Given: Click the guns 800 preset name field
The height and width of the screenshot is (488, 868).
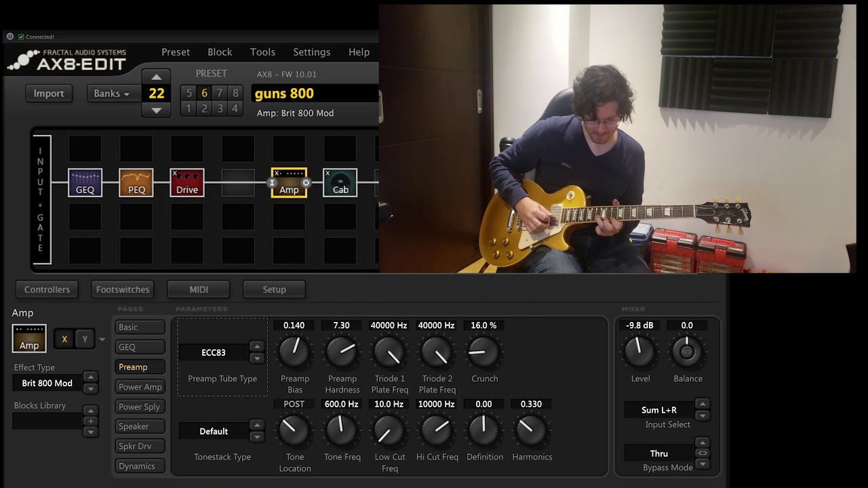Looking at the screenshot, I should tap(315, 94).
